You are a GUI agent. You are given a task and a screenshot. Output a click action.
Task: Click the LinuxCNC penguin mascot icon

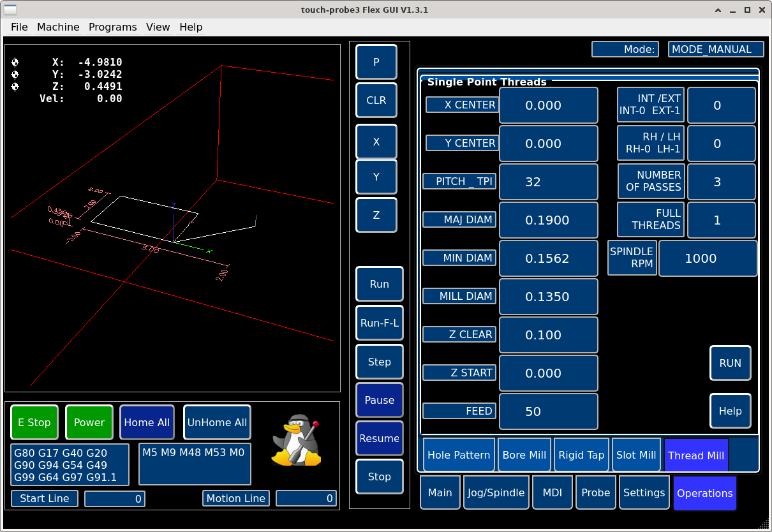pos(295,440)
